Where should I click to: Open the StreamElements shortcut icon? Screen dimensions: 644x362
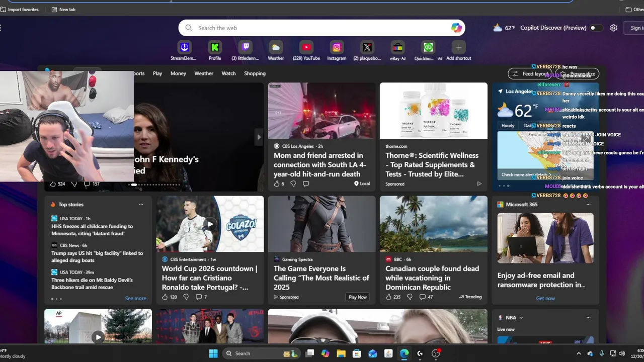click(x=184, y=47)
